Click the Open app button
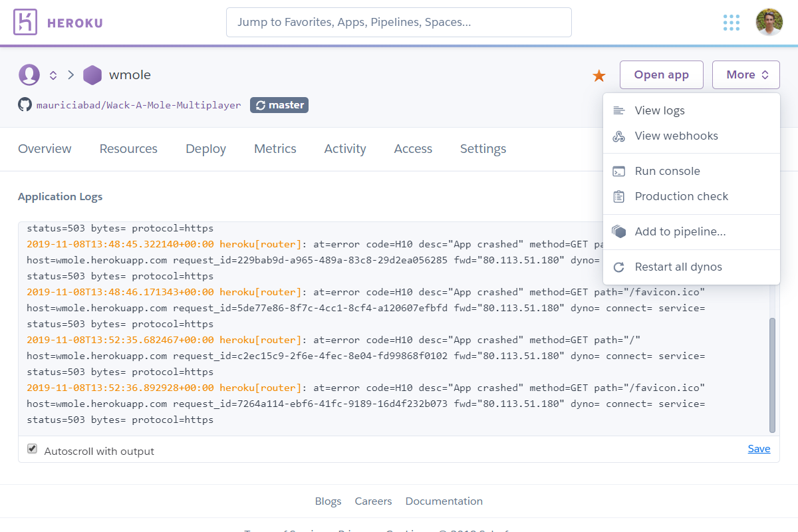This screenshot has height=532, width=798. click(662, 74)
